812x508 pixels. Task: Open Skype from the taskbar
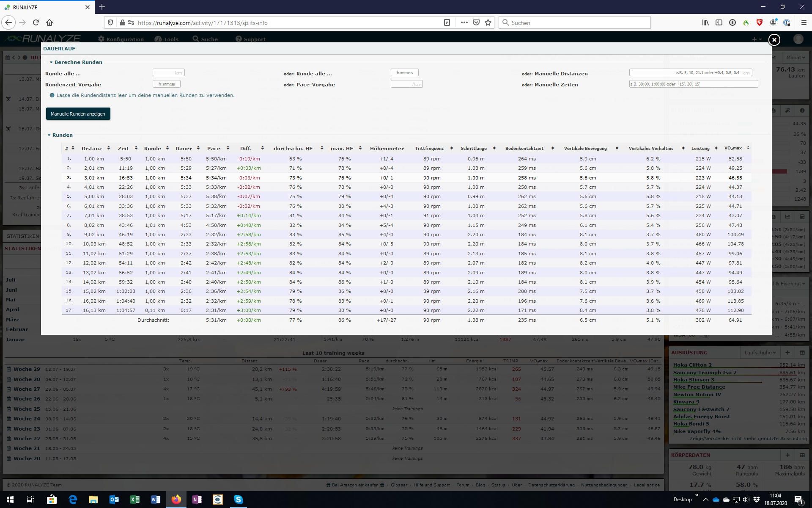click(x=239, y=500)
